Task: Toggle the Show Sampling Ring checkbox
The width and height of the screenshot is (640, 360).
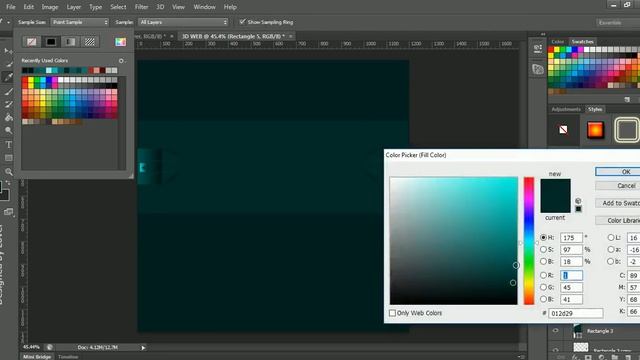Action: click(242, 22)
